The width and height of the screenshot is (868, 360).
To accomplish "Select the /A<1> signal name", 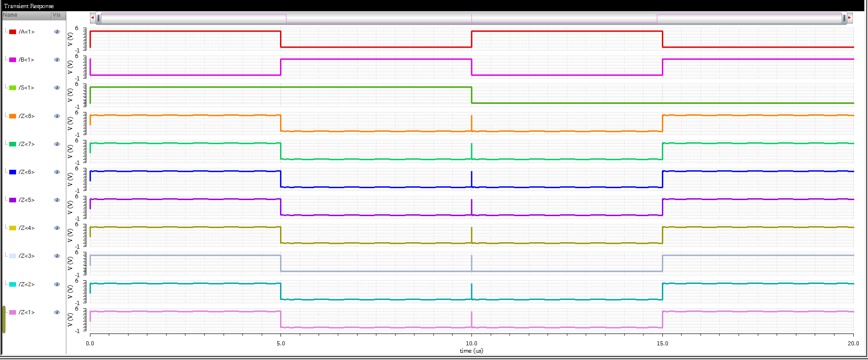I will [27, 32].
